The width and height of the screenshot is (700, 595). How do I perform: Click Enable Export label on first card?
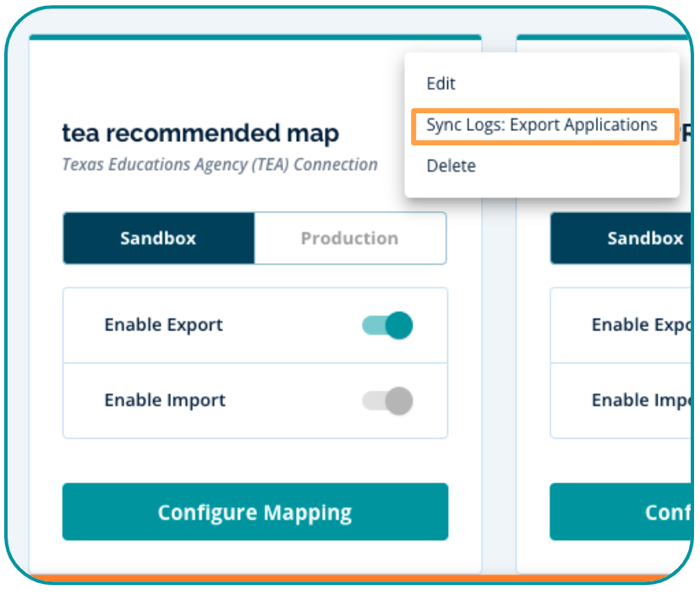(163, 325)
